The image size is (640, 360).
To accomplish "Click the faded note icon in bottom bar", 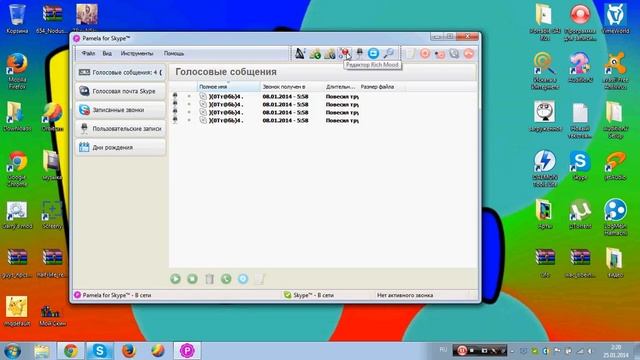I will click(260, 279).
